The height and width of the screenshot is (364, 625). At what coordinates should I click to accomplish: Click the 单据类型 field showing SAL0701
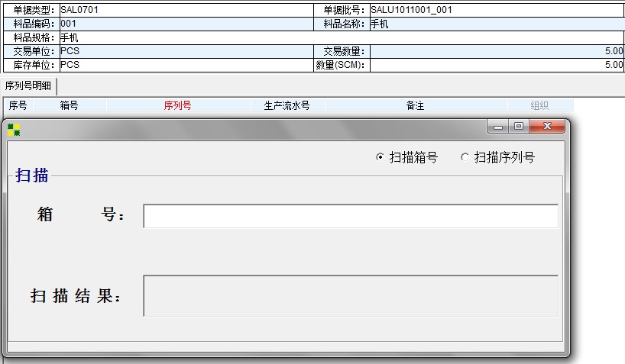point(185,10)
